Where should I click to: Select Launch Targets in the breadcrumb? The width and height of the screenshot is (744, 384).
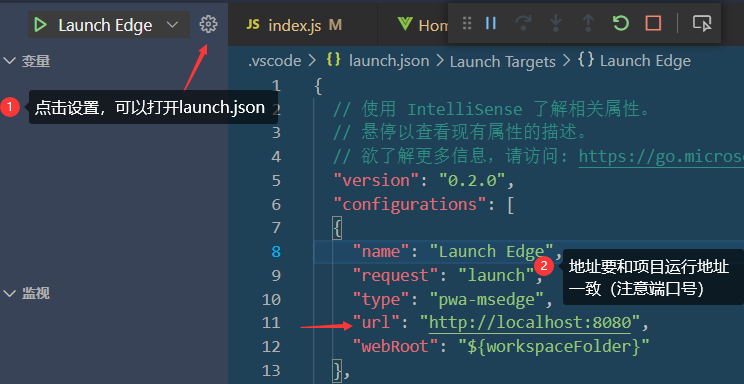click(502, 61)
